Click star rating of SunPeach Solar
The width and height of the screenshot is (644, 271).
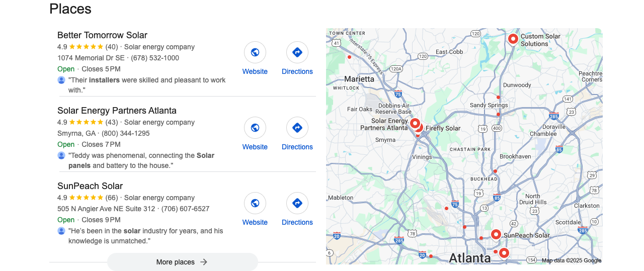coord(86,198)
